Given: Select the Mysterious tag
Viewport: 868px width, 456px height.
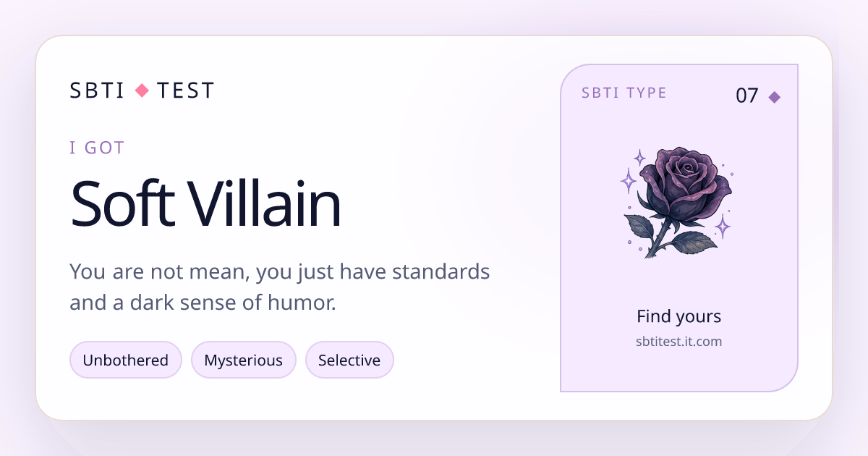Looking at the screenshot, I should coord(244,360).
